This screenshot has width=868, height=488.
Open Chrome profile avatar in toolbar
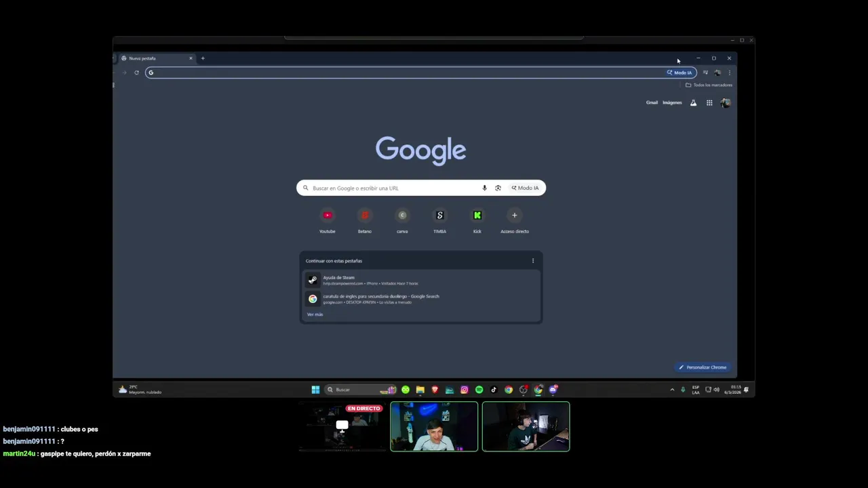(x=717, y=73)
